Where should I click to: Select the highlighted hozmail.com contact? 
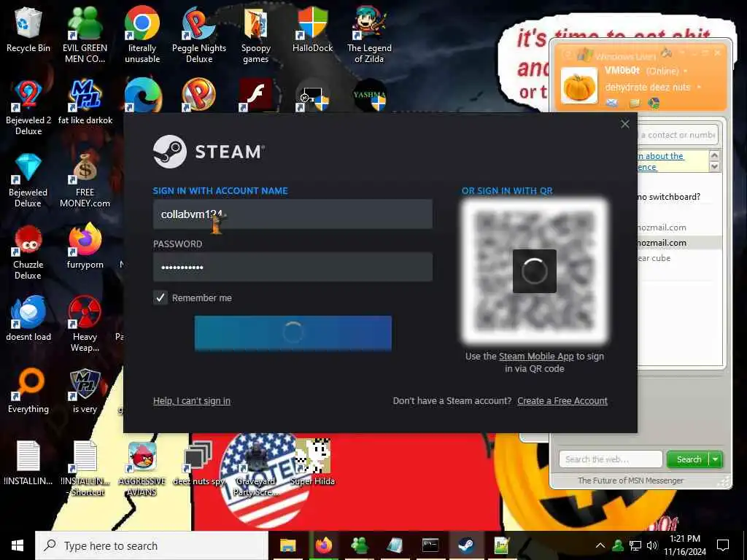(x=678, y=243)
